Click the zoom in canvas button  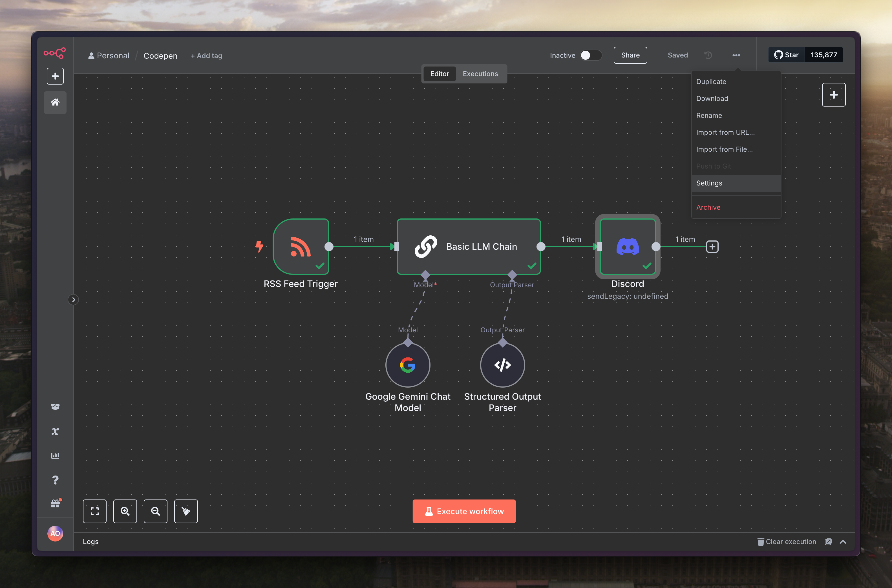125,511
